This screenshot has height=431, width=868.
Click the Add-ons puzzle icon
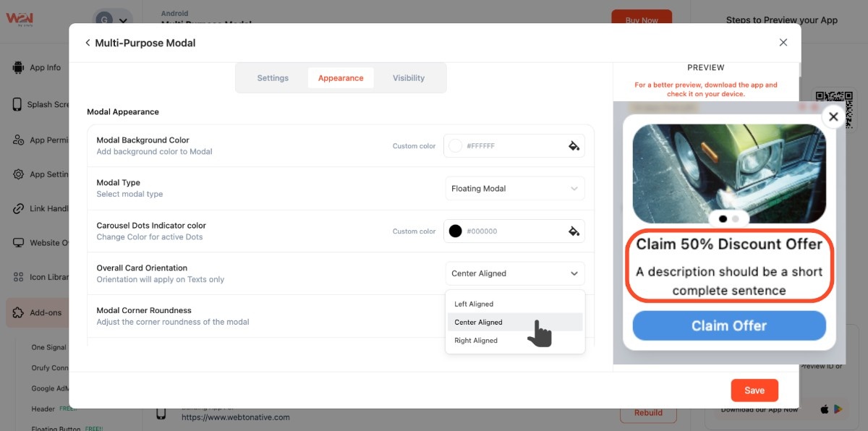click(18, 312)
